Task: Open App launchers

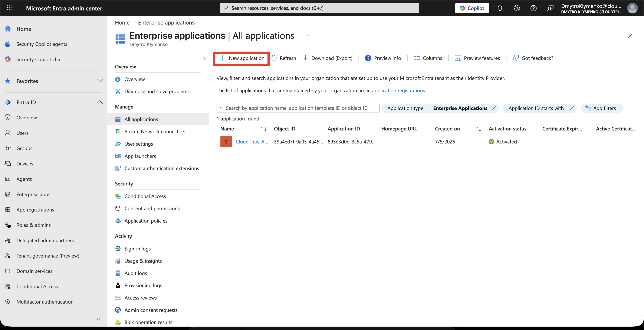Action: [x=140, y=156]
